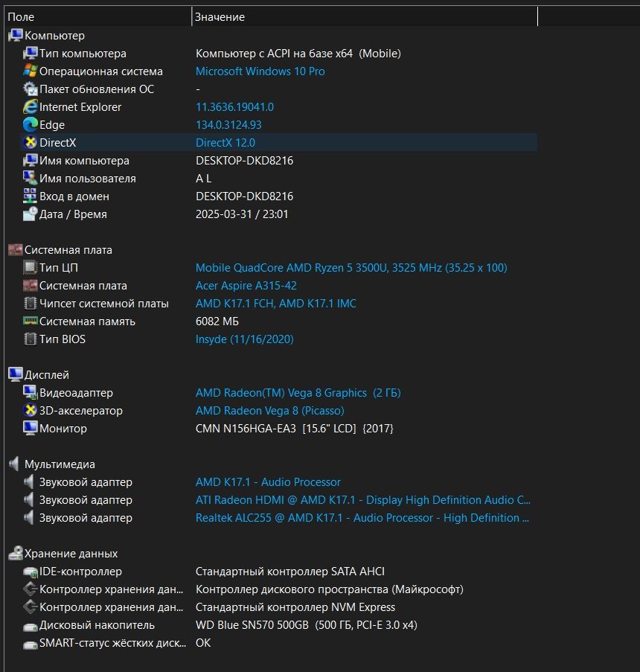The width and height of the screenshot is (640, 672).
Task: Click the Тип BIOS chip icon
Action: 31,339
